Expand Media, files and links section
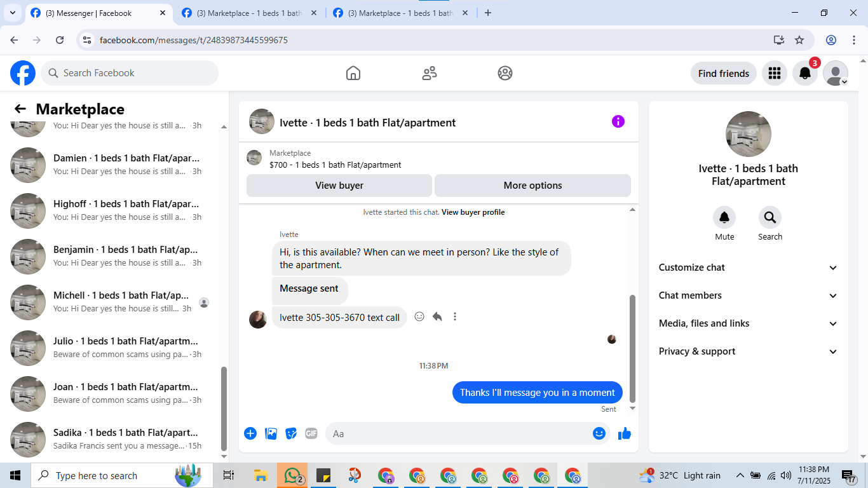This screenshot has width=868, height=488. tap(749, 323)
